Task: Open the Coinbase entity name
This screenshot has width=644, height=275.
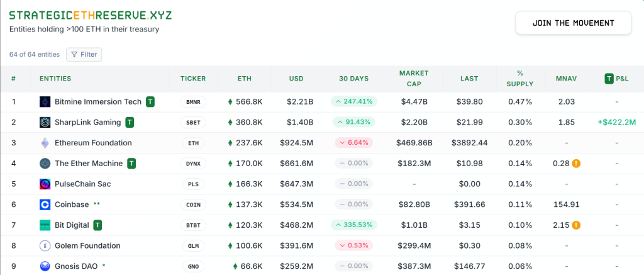Action: 72,205
